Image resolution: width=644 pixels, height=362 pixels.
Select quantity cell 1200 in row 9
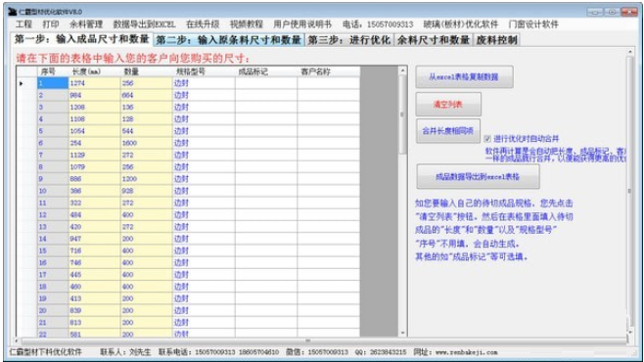(x=147, y=179)
